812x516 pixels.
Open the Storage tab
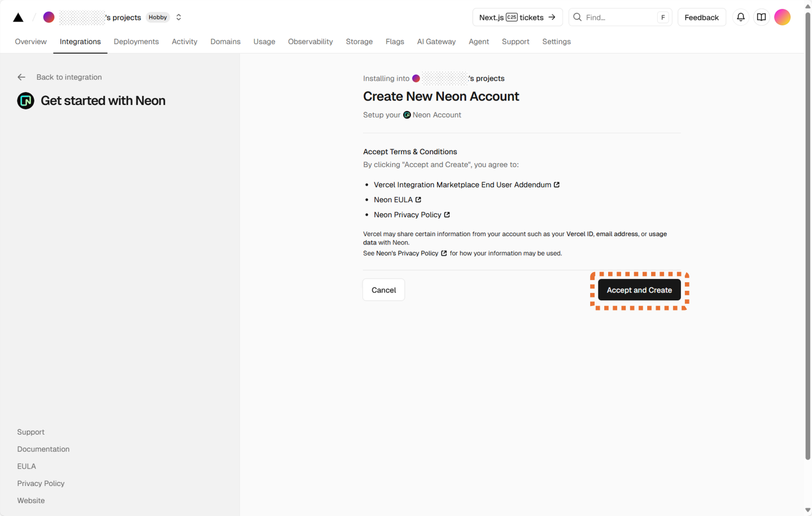point(359,42)
